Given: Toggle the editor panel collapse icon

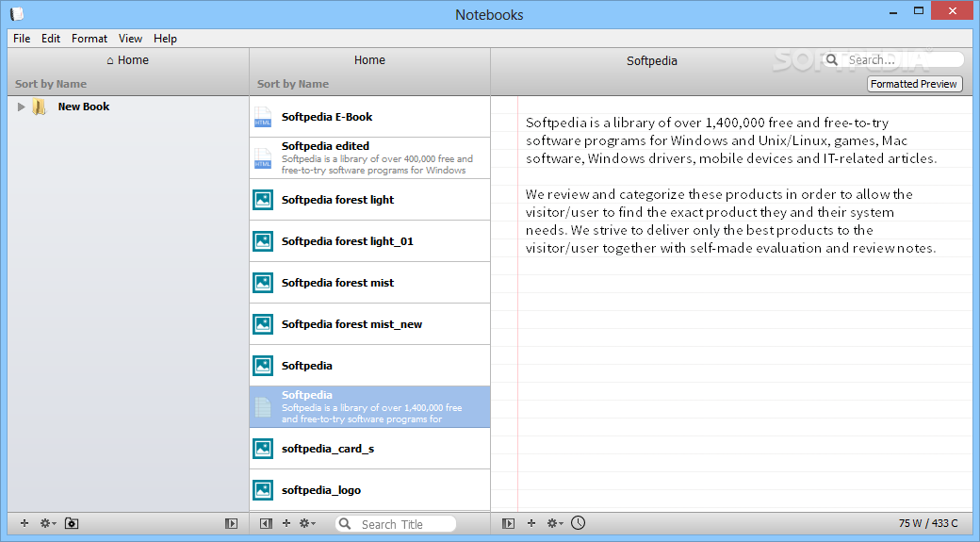Looking at the screenshot, I should pyautogui.click(x=508, y=523).
